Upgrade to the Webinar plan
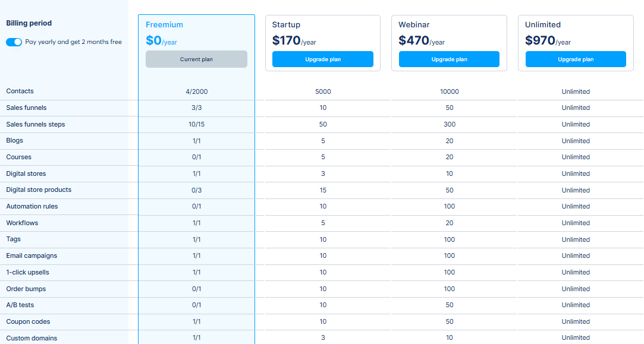Viewport: 644px width, 344px height. 449,59
